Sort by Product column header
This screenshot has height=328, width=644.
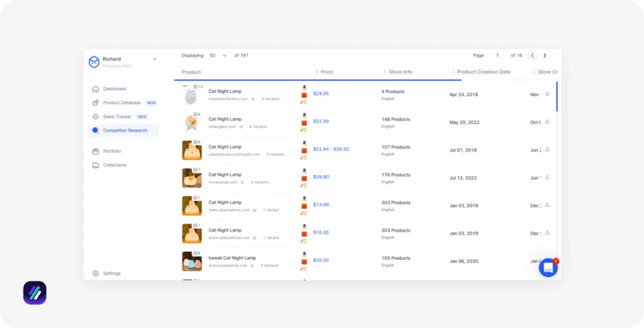(x=191, y=72)
